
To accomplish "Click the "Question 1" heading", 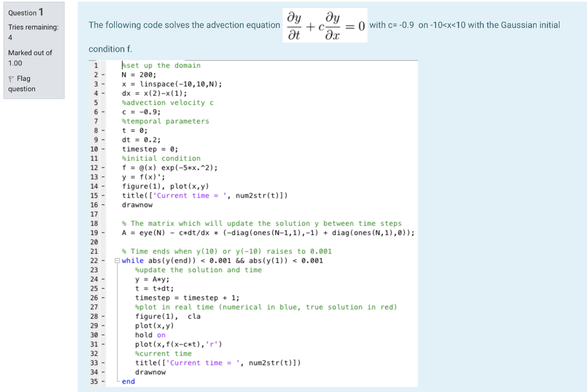I will 27,12.
